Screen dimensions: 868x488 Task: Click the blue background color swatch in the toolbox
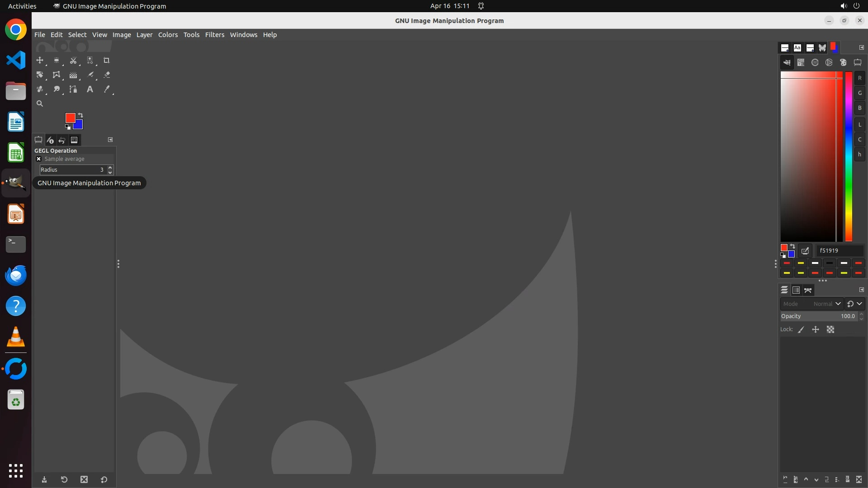click(79, 125)
